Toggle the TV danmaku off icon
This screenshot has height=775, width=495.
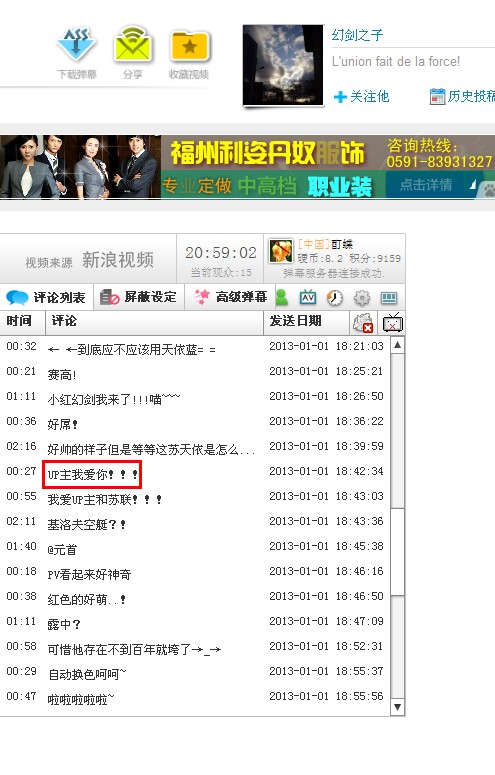pyautogui.click(x=393, y=323)
